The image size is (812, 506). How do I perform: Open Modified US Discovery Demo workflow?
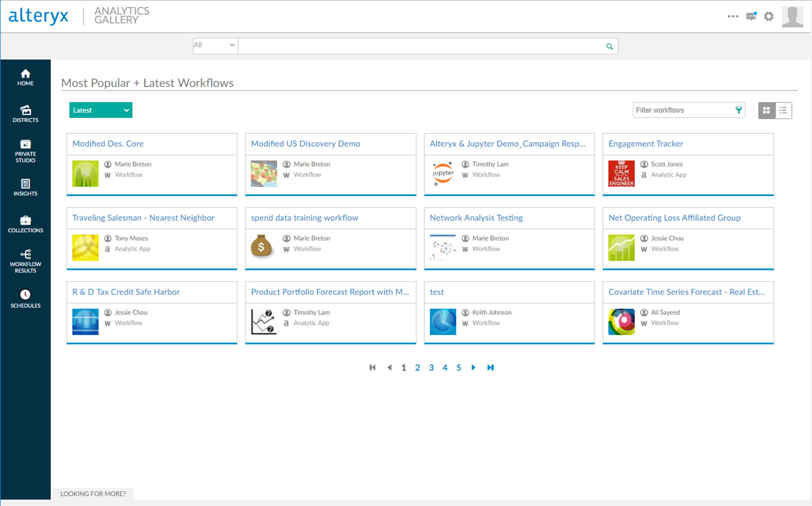point(305,144)
